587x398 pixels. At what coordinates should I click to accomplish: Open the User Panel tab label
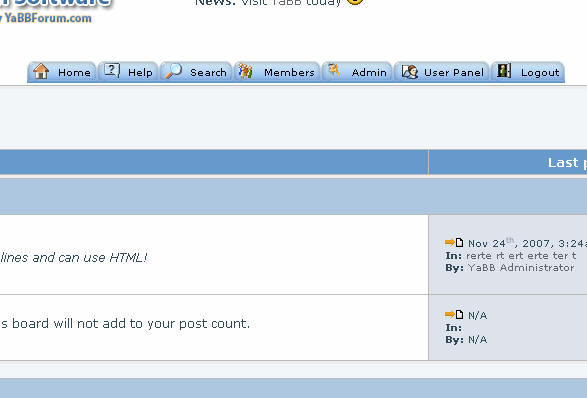(454, 72)
